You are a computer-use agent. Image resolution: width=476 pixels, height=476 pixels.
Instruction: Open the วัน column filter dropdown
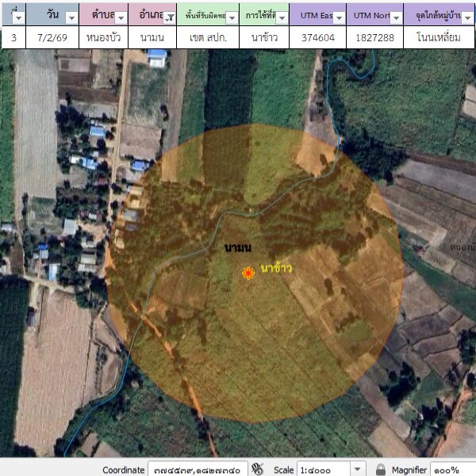click(x=71, y=17)
